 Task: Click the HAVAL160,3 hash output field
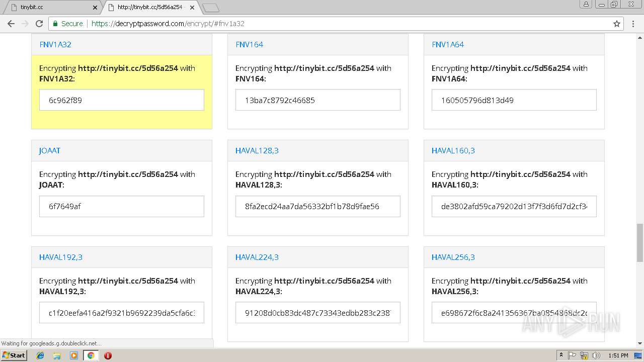click(x=514, y=206)
